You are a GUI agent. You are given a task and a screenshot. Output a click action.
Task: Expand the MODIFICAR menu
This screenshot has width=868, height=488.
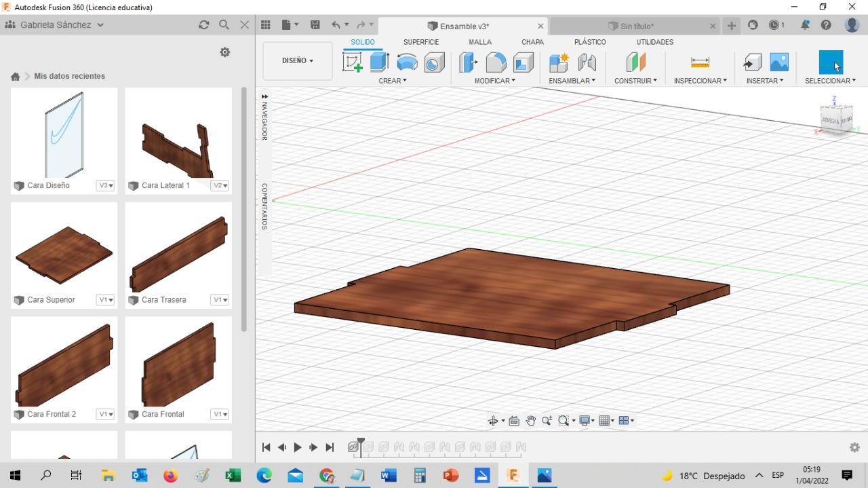click(494, 81)
